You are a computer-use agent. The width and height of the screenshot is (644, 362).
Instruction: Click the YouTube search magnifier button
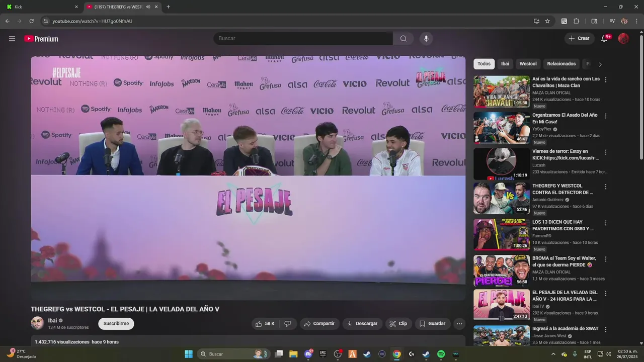point(404,39)
